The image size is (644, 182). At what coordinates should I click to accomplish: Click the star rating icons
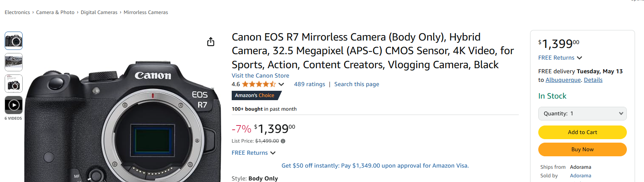pos(259,84)
